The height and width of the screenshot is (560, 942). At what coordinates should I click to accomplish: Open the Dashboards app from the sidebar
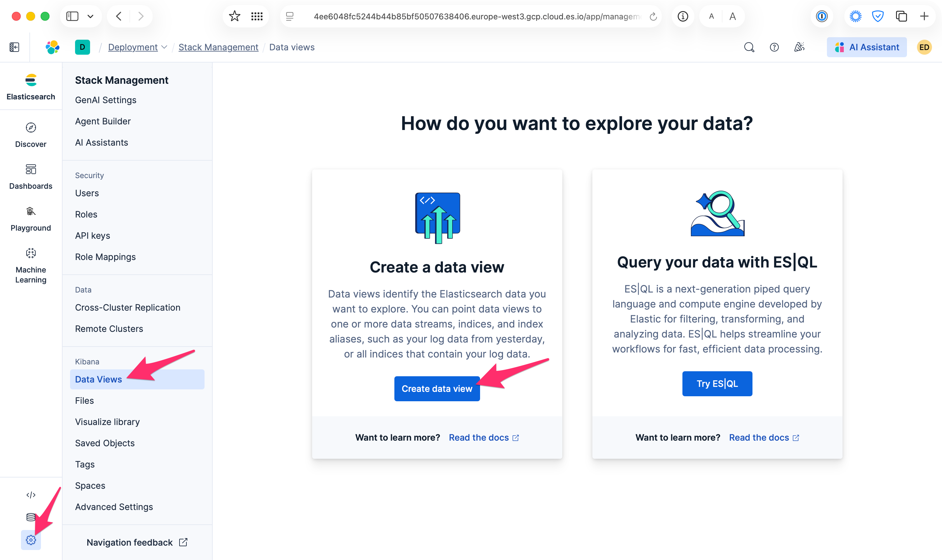[x=31, y=176]
